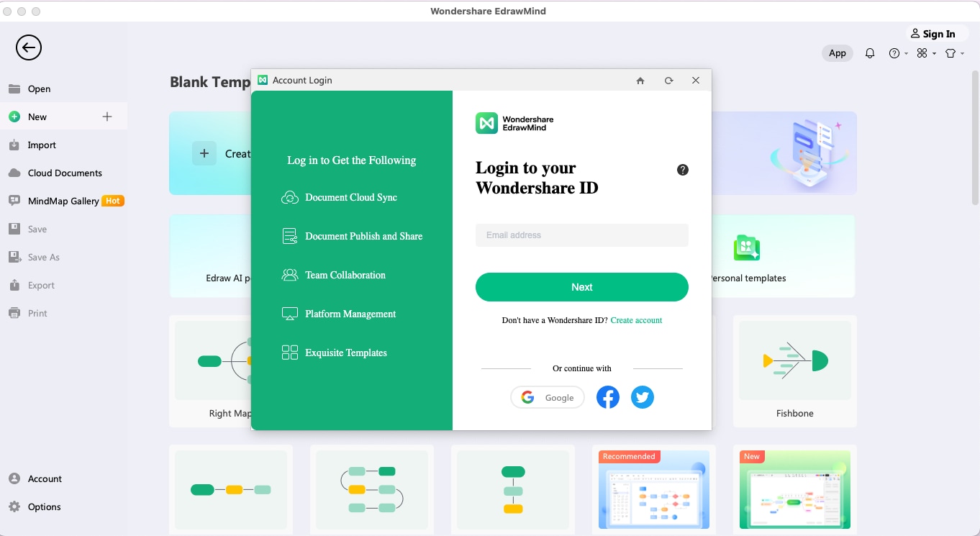Open the notifications bell
This screenshot has width=980, height=536.
coord(870,53)
